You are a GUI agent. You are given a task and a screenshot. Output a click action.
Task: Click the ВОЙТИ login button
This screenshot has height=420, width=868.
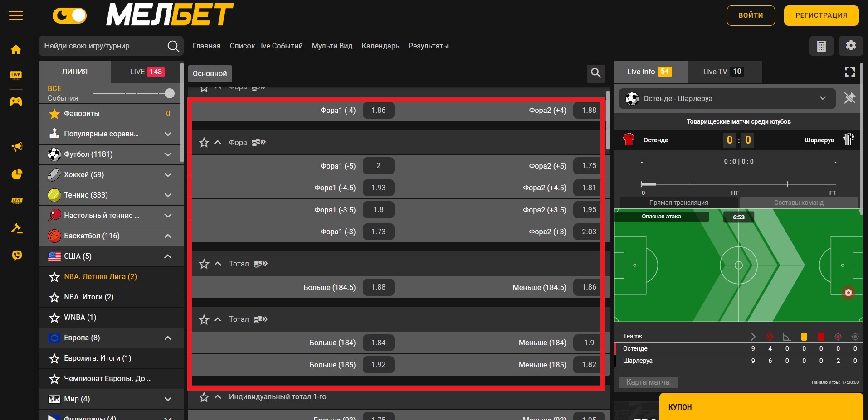pos(751,15)
